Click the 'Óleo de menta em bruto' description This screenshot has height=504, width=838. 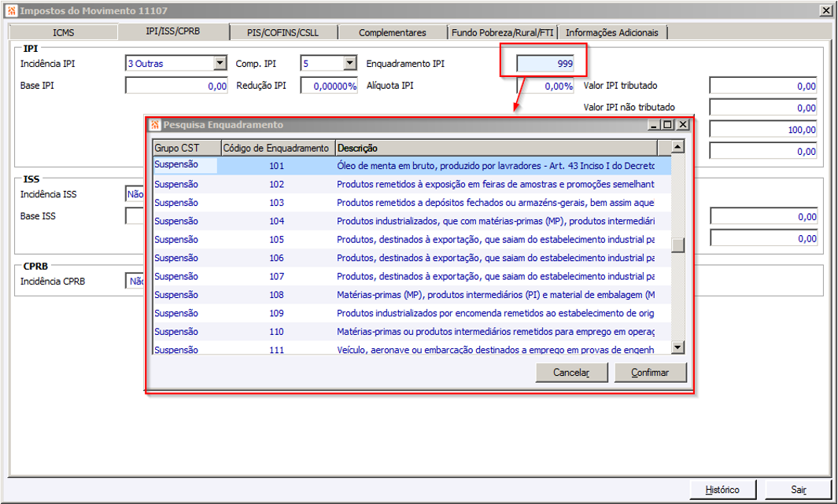tap(496, 165)
